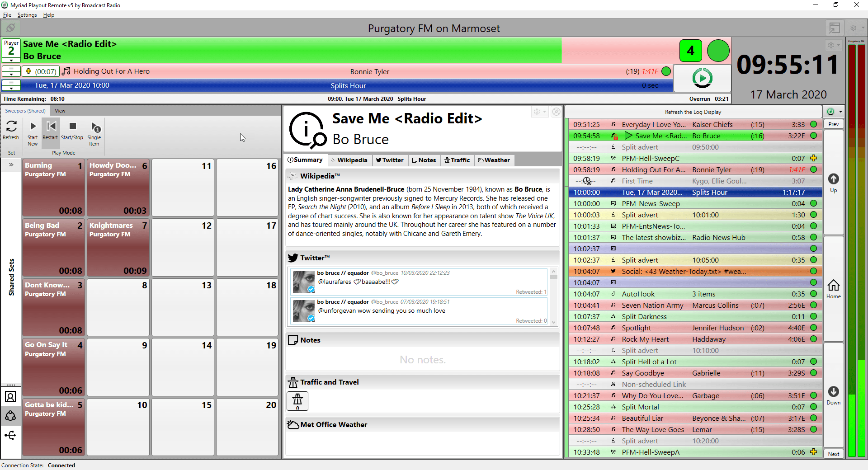
Task: Toggle the green status circle on Seven Nation Army row
Action: click(814, 305)
